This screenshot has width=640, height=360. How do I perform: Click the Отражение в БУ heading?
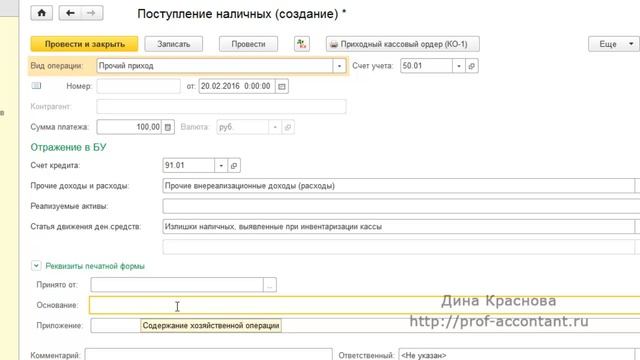click(x=68, y=147)
